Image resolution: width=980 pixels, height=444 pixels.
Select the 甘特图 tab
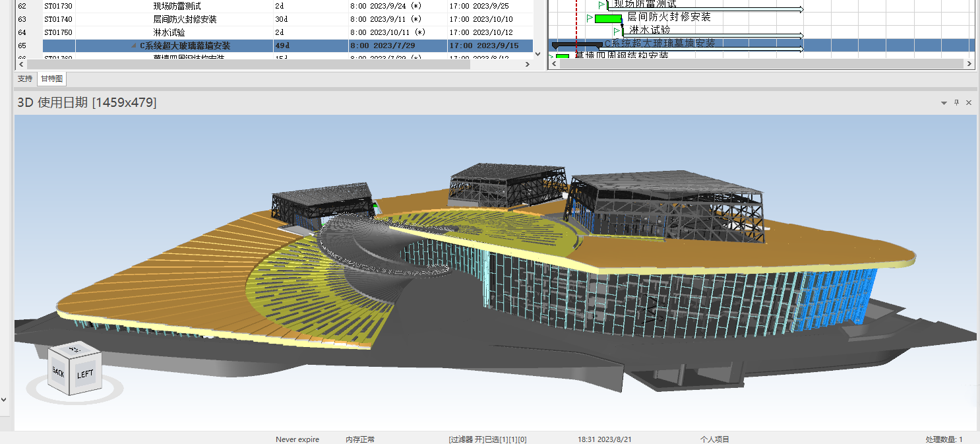51,79
